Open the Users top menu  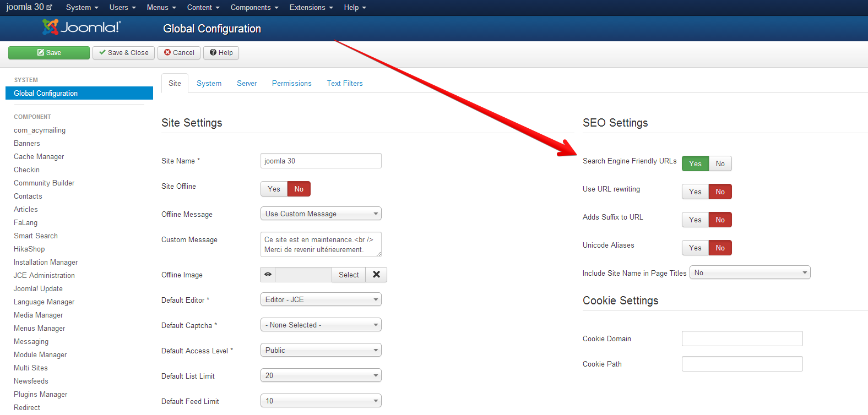(x=122, y=7)
